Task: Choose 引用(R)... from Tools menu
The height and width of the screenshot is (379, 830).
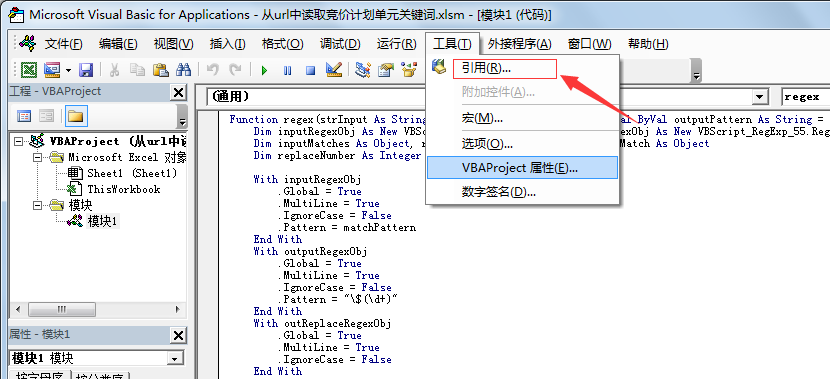Action: [523, 69]
